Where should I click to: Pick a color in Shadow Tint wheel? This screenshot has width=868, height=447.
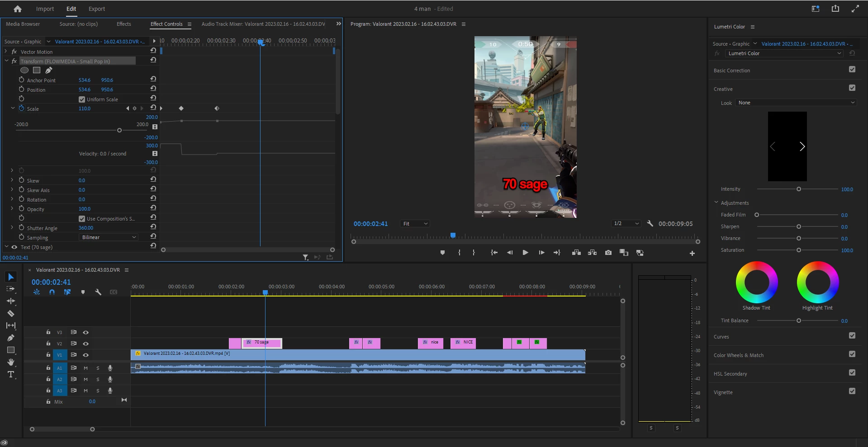click(x=757, y=282)
